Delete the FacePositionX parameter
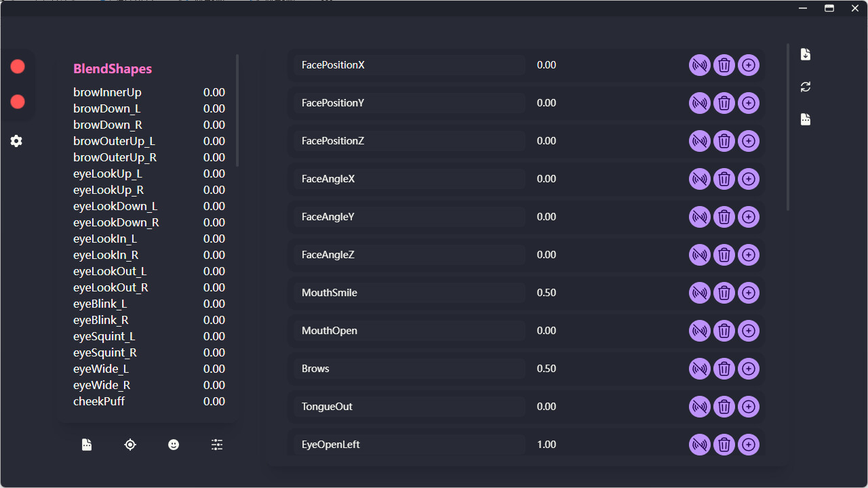 click(724, 65)
